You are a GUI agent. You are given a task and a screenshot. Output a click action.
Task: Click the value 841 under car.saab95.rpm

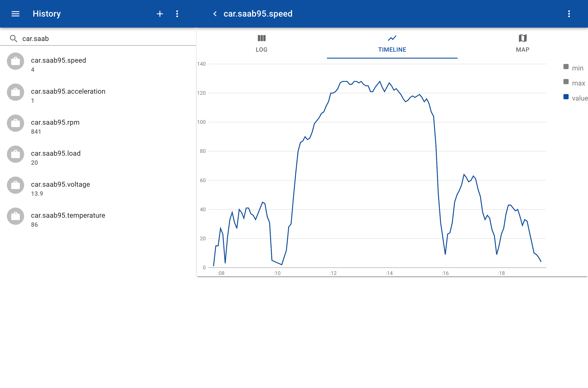click(x=36, y=132)
